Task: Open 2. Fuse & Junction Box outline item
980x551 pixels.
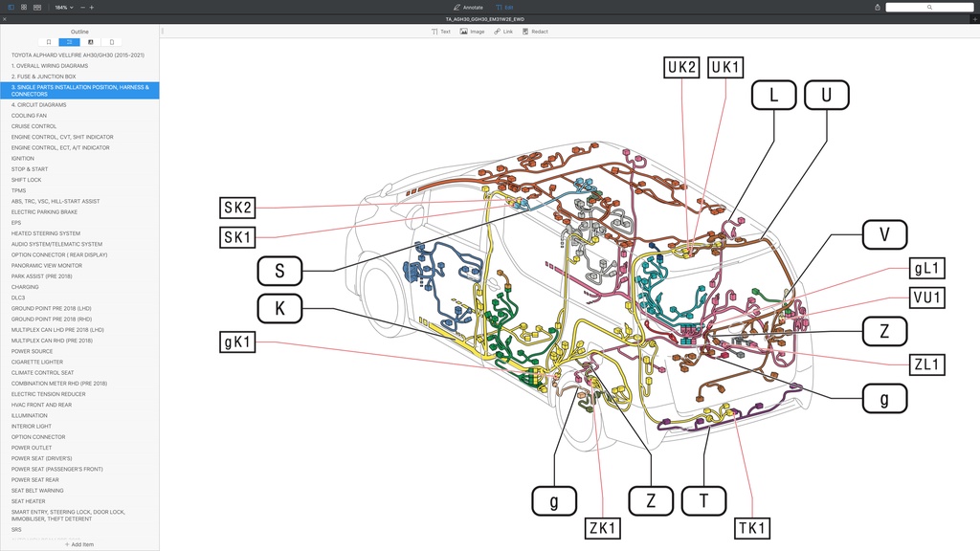Action: click(43, 77)
